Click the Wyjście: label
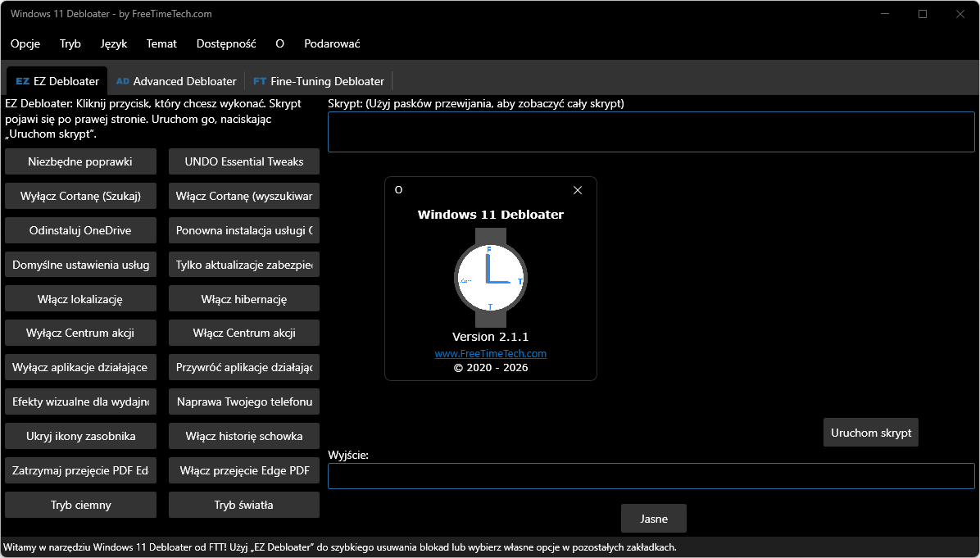Screen dimensions: 980x558 [348, 455]
